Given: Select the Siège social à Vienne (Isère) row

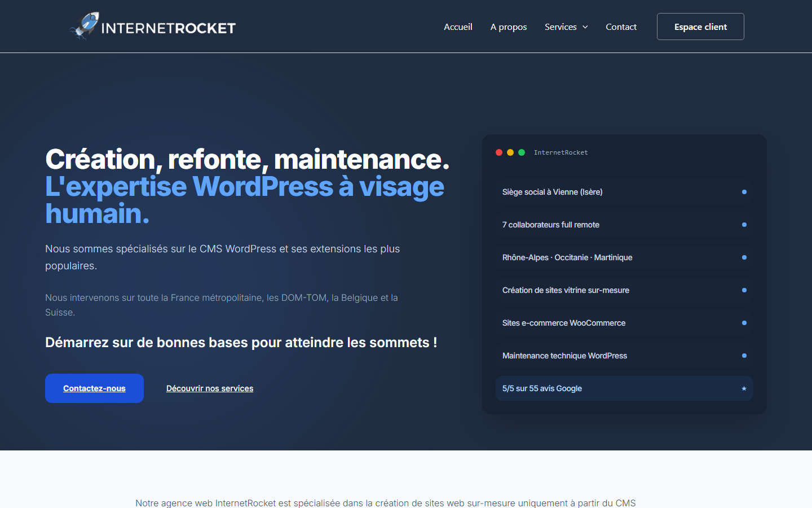Looking at the screenshot, I should click(624, 192).
